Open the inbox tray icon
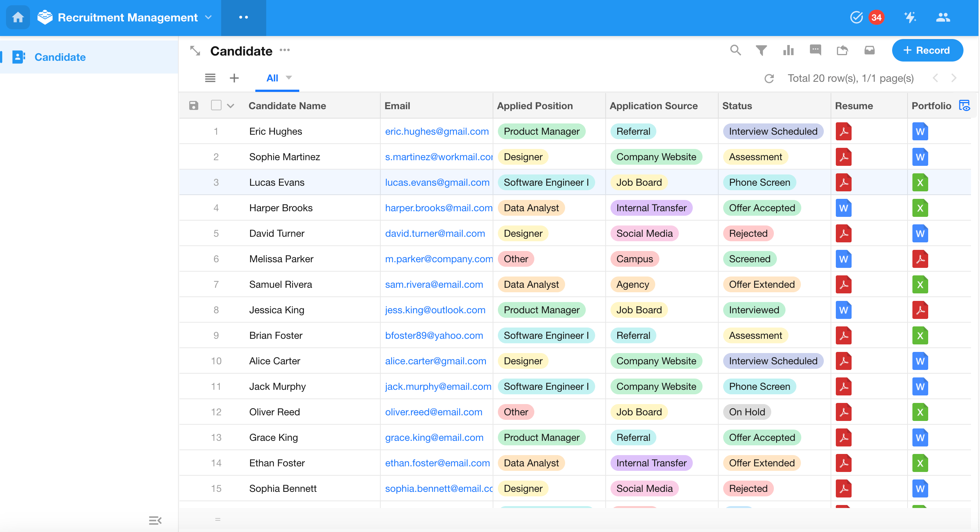Viewport: 980px width, 532px height. [869, 50]
